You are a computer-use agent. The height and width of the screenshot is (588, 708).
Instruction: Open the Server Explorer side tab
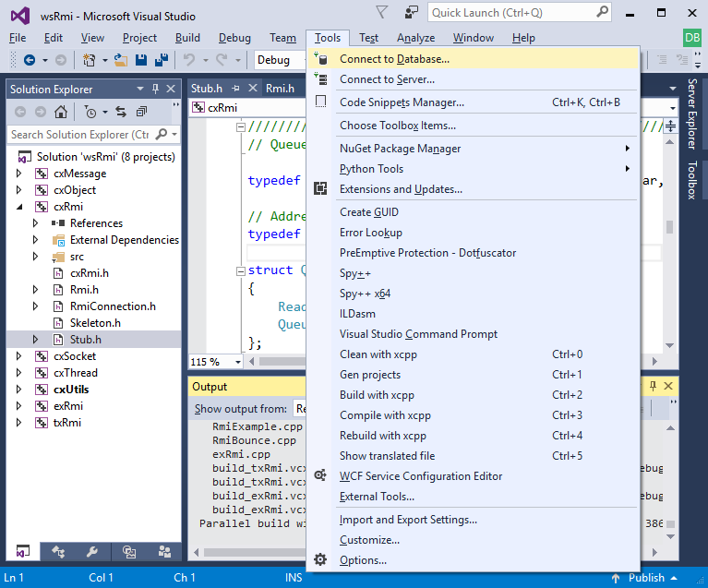[x=692, y=114]
